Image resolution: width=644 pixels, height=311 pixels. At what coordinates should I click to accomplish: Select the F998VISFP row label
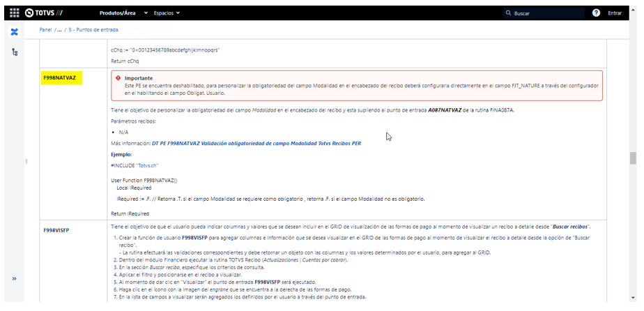(56, 230)
